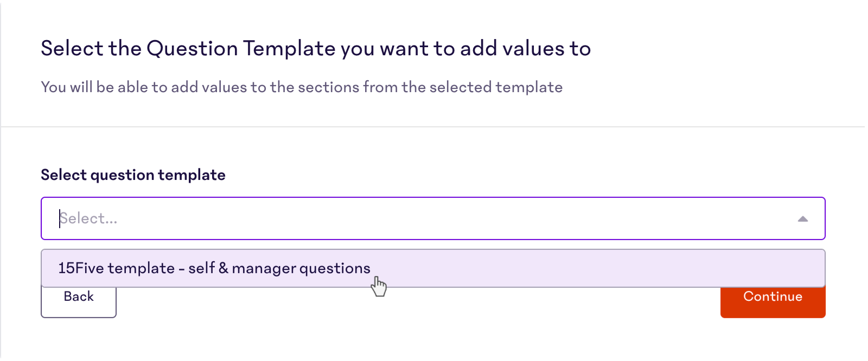
Task: Confirm selection by clicking Continue
Action: pyautogui.click(x=773, y=296)
